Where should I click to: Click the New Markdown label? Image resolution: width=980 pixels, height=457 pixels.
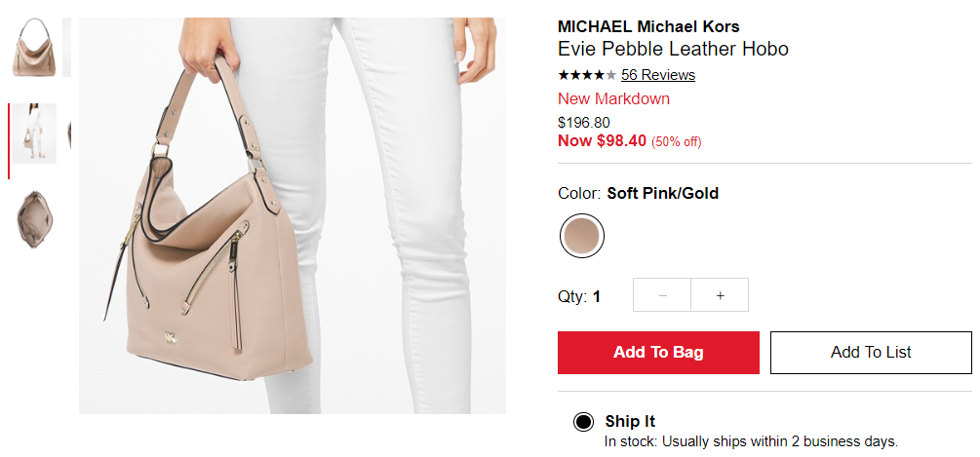(x=613, y=99)
